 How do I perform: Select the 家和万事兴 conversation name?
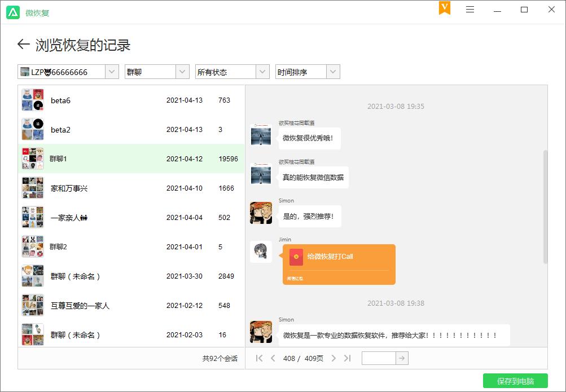(x=69, y=188)
